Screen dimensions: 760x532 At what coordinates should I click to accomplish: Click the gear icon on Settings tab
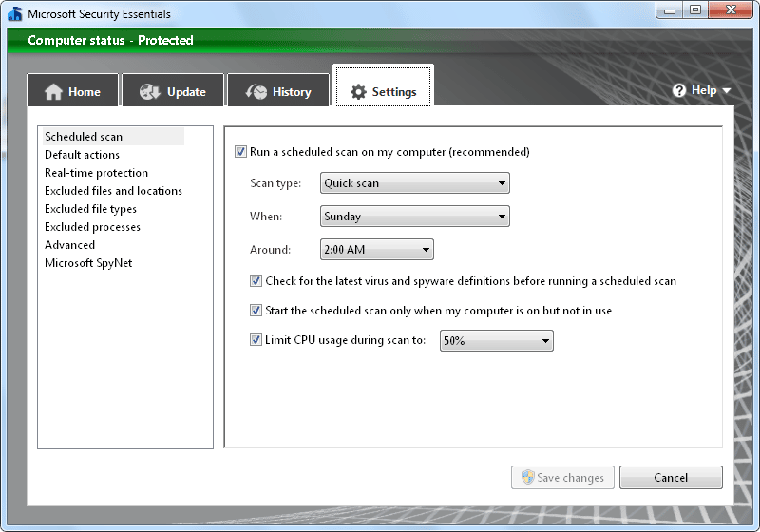[x=358, y=92]
